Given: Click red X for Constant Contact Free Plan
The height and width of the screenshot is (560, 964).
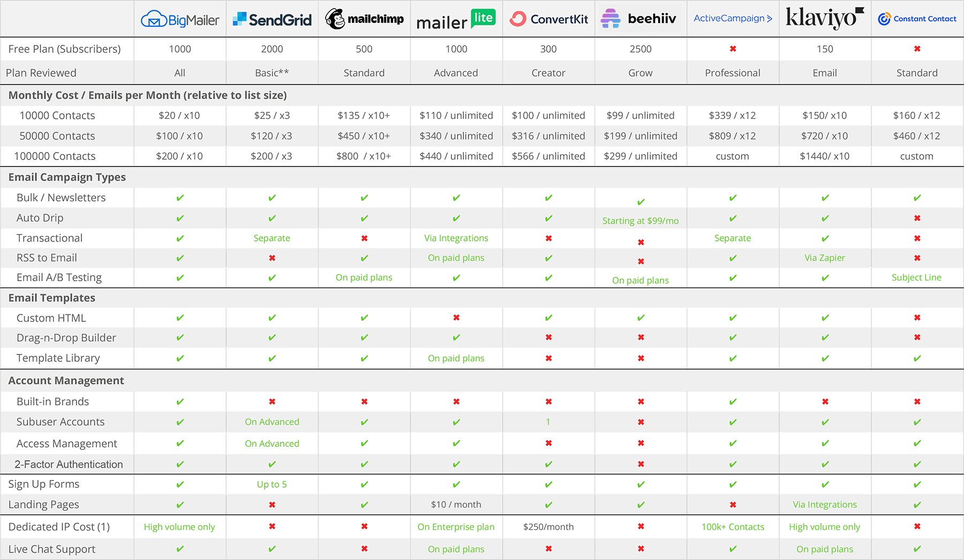Looking at the screenshot, I should pyautogui.click(x=917, y=49).
